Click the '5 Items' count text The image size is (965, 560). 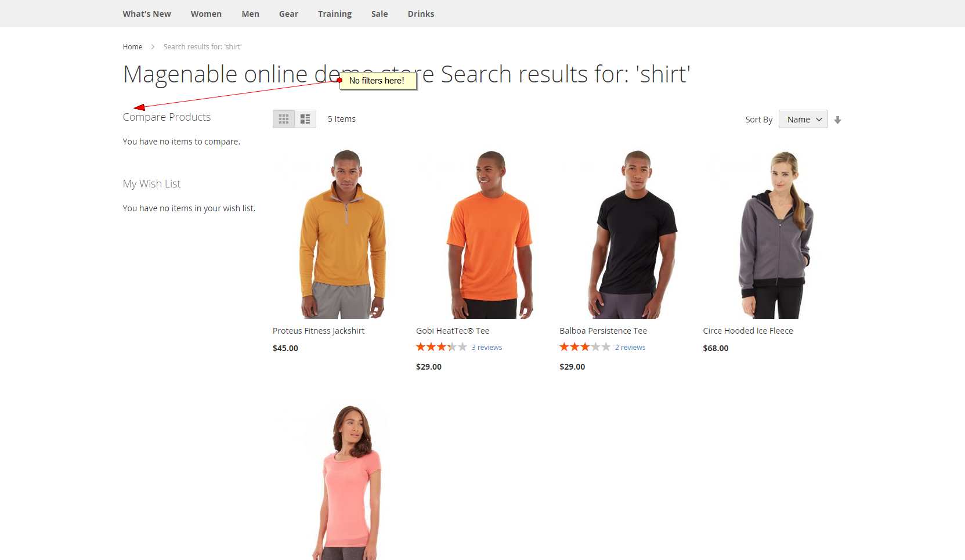pyautogui.click(x=342, y=119)
